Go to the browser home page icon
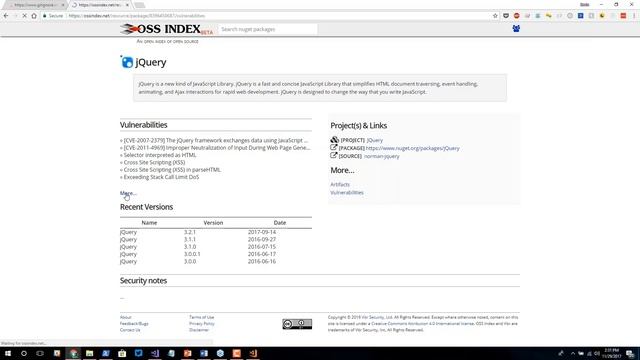 [34, 16]
